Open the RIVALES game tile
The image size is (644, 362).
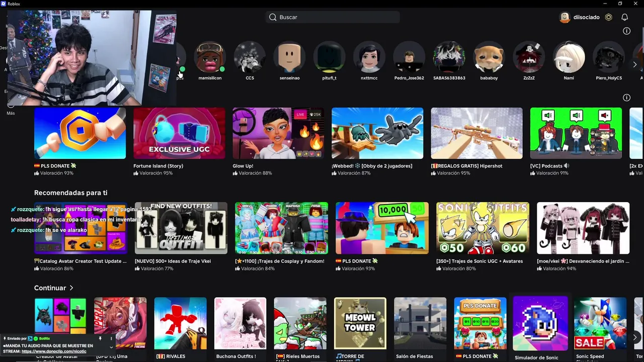[180, 324]
